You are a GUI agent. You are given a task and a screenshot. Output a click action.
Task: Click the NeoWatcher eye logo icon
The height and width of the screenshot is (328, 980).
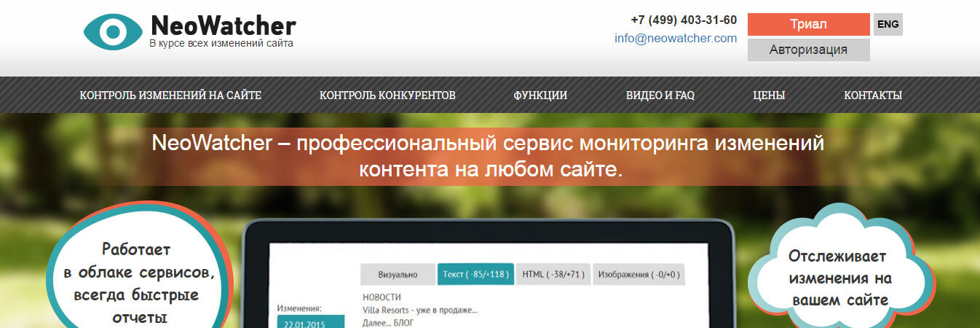pyautogui.click(x=113, y=32)
